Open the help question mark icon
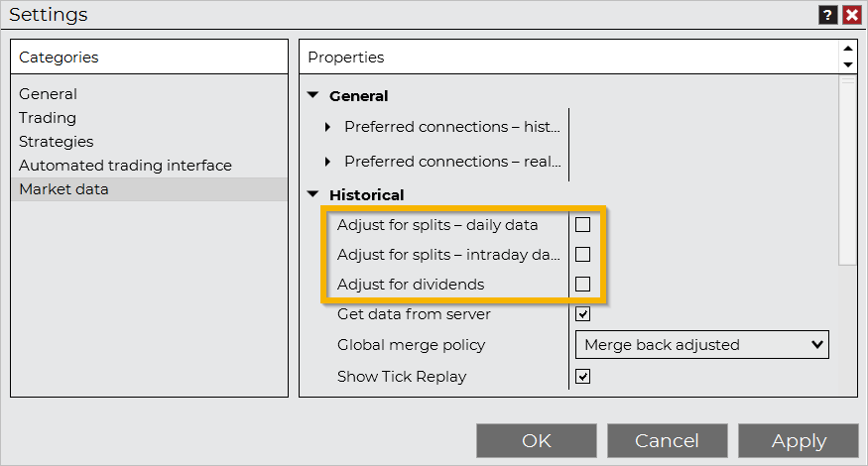Image resolution: width=868 pixels, height=466 pixels. tap(827, 15)
